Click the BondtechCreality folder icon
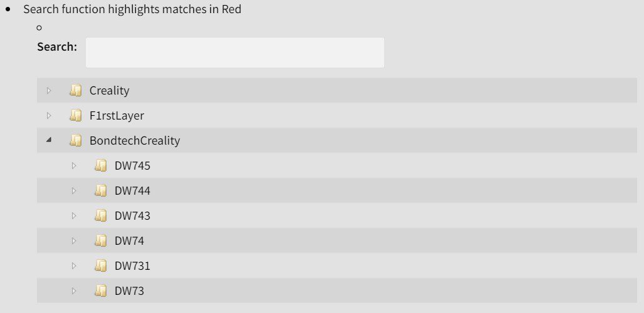 tap(76, 141)
